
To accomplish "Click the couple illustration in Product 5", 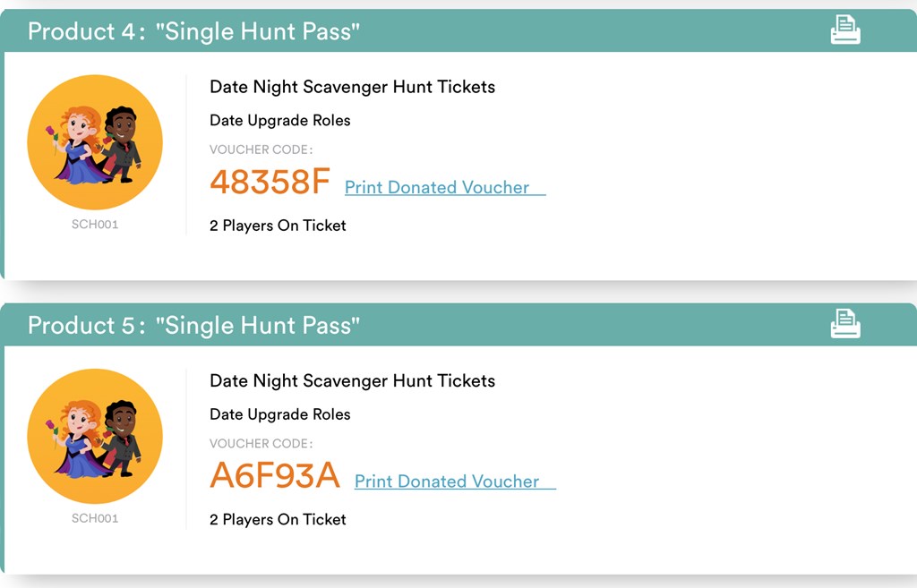I will tap(95, 437).
